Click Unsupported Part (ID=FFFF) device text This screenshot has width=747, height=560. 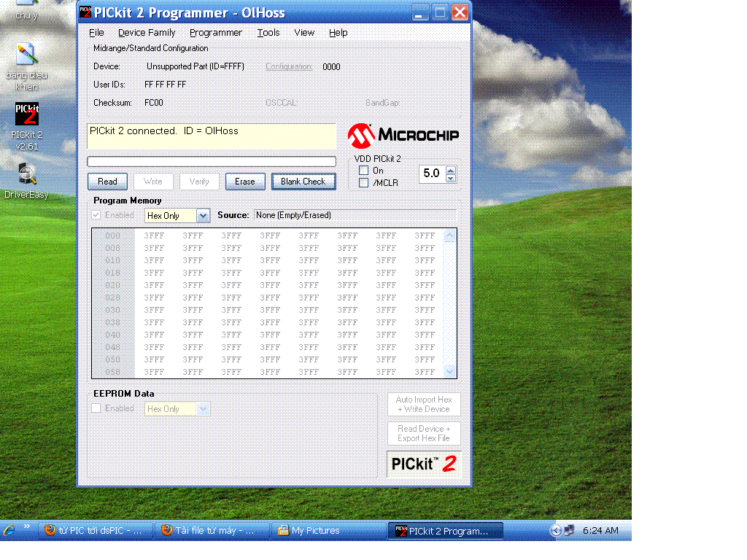[196, 66]
